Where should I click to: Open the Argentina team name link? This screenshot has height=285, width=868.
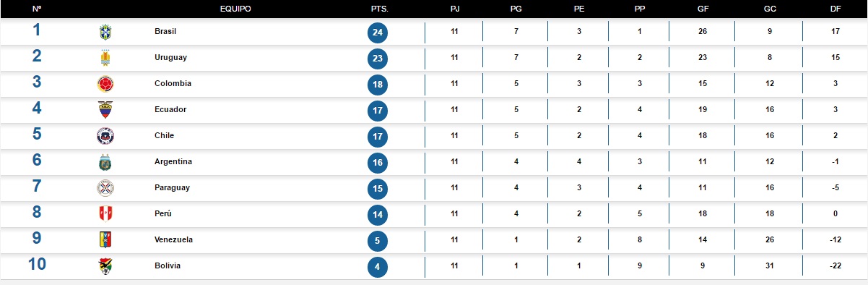(173, 162)
